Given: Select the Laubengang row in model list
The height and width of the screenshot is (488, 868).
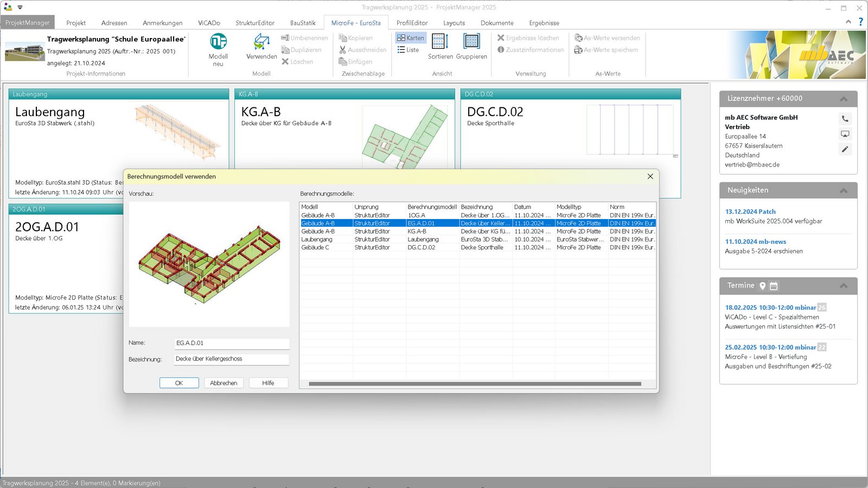Looking at the screenshot, I should point(478,239).
